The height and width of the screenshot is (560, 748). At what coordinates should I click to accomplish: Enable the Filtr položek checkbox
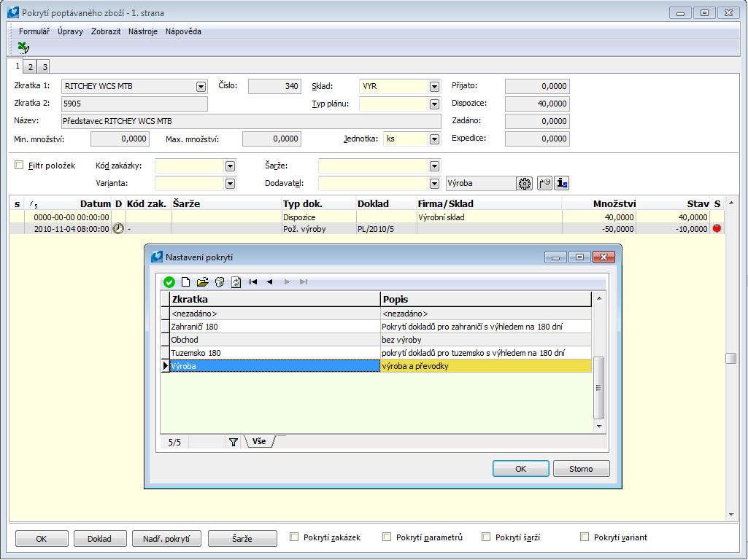[20, 166]
